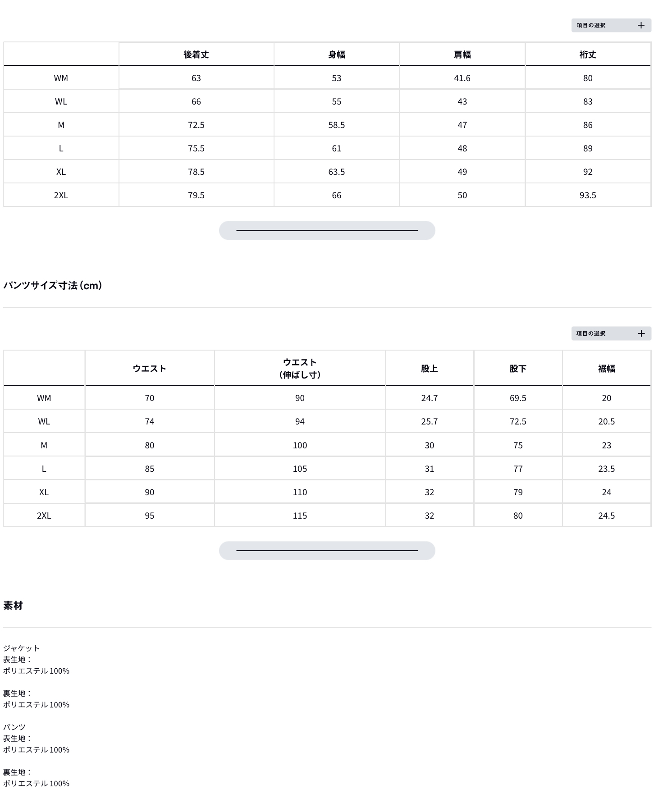
Task: Click the 股上 column header
Action: point(429,369)
